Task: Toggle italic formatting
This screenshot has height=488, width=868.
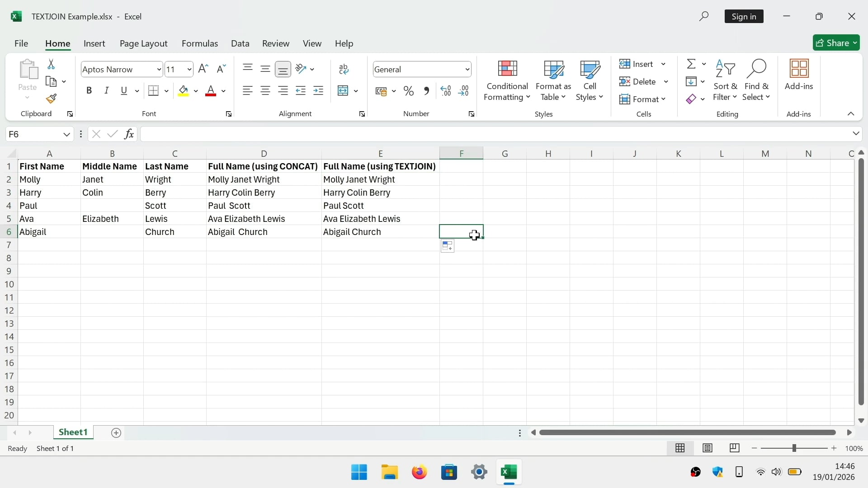Action: coord(107,91)
